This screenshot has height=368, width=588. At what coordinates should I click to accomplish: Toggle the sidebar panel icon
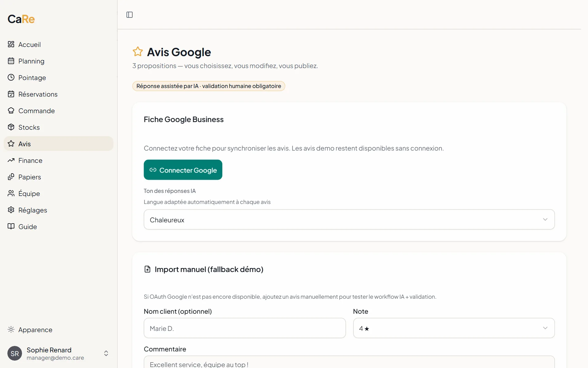click(130, 15)
